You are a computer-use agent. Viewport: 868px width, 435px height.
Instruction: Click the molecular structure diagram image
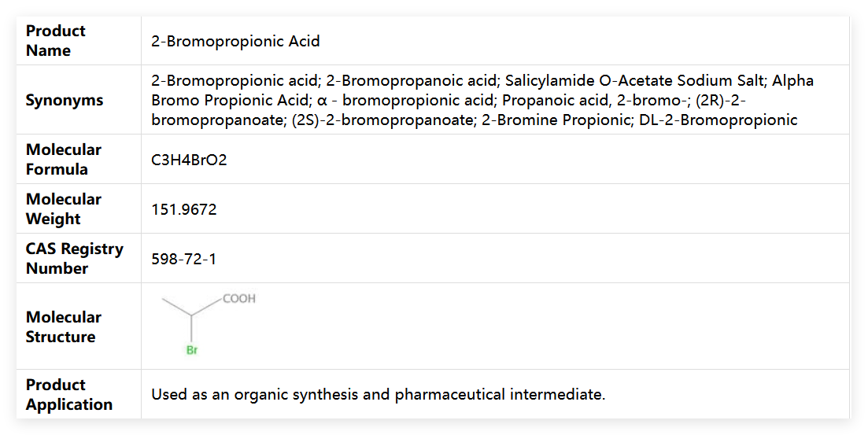tap(208, 325)
